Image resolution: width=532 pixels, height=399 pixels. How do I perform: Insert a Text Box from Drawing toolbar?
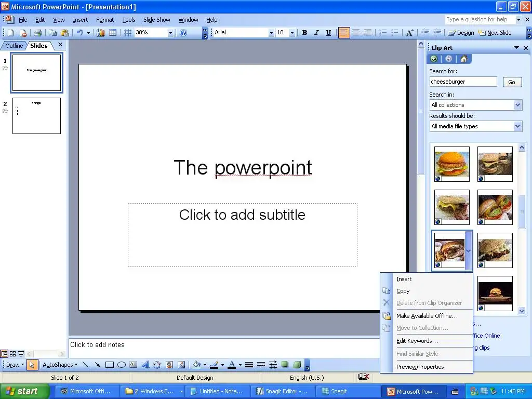(x=134, y=365)
